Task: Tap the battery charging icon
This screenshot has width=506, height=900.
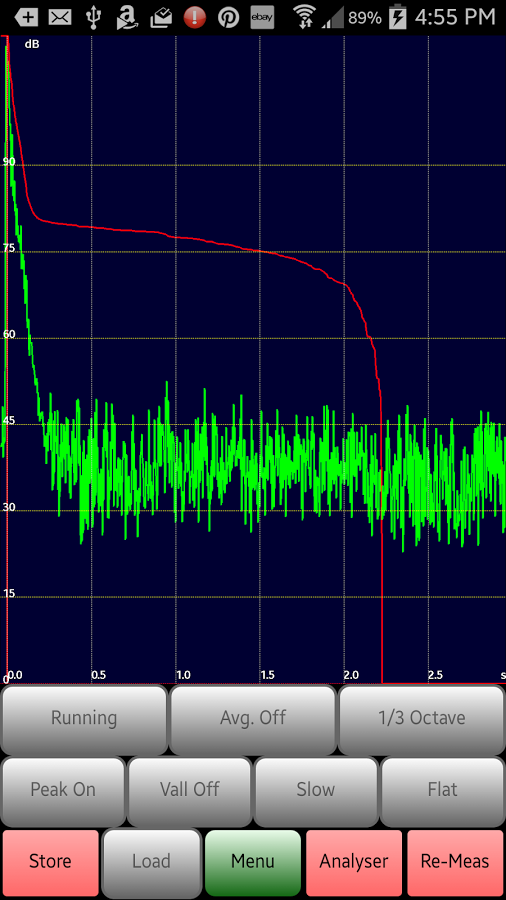Action: 398,18
